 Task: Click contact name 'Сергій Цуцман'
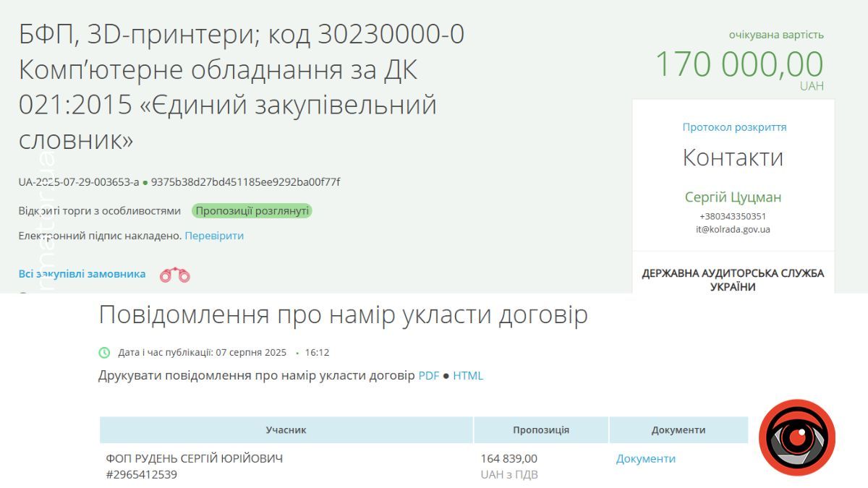pyautogui.click(x=733, y=196)
